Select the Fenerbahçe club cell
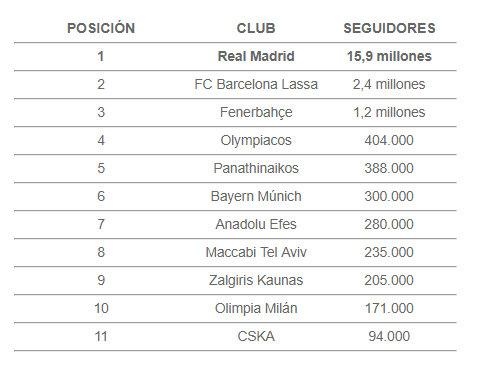 pos(256,113)
